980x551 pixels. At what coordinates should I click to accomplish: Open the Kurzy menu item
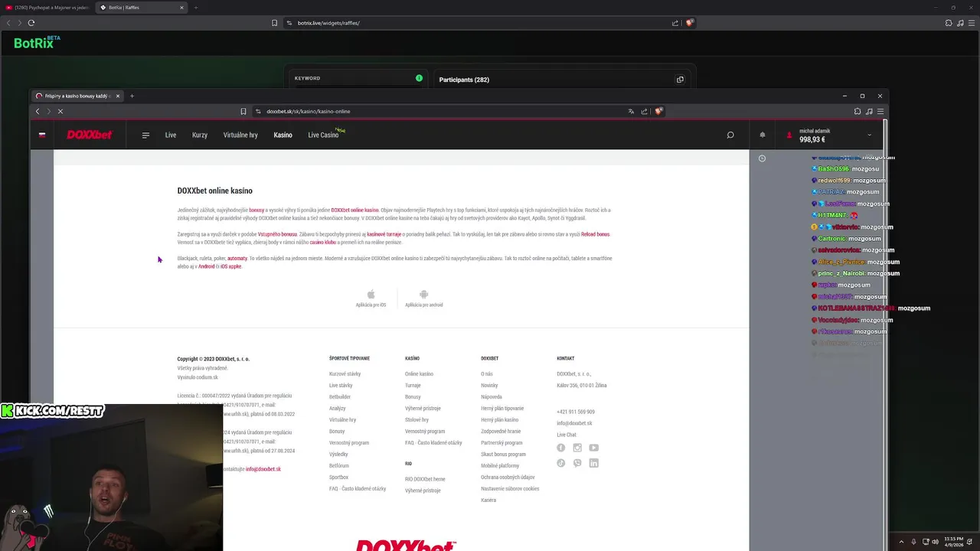pyautogui.click(x=200, y=135)
